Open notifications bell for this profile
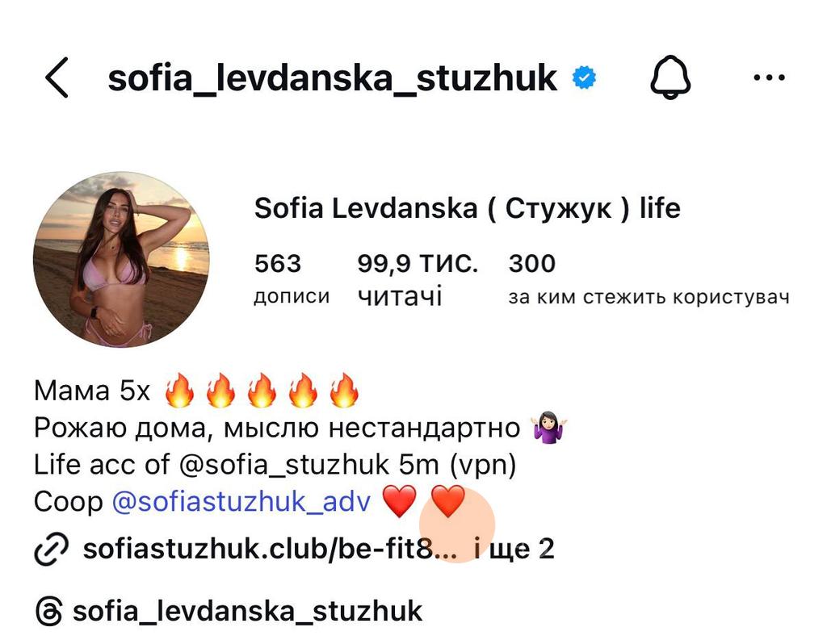The width and height of the screenshot is (827, 644). tap(670, 77)
